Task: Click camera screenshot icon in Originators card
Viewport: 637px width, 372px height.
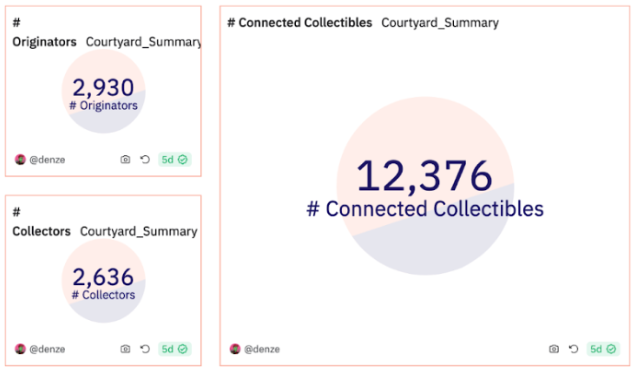Action: point(125,160)
